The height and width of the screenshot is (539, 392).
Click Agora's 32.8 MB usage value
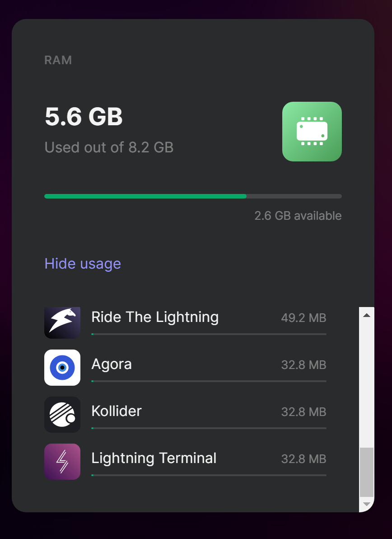pyautogui.click(x=303, y=365)
